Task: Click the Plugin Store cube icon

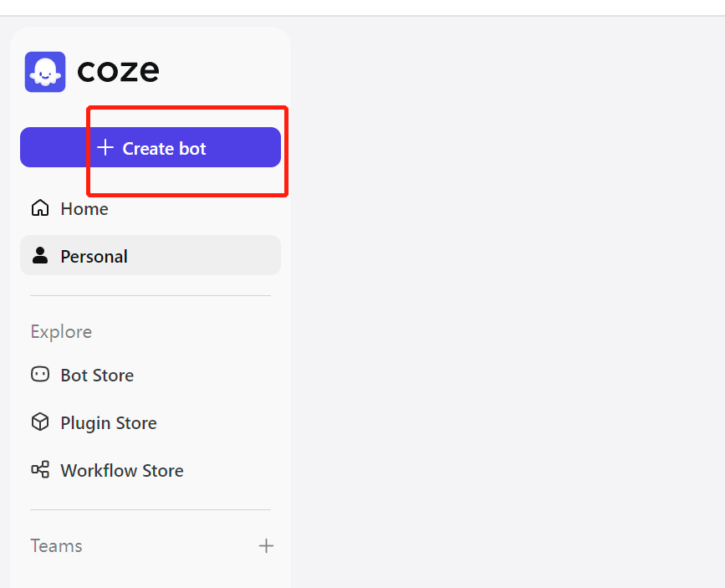Action: (x=40, y=422)
